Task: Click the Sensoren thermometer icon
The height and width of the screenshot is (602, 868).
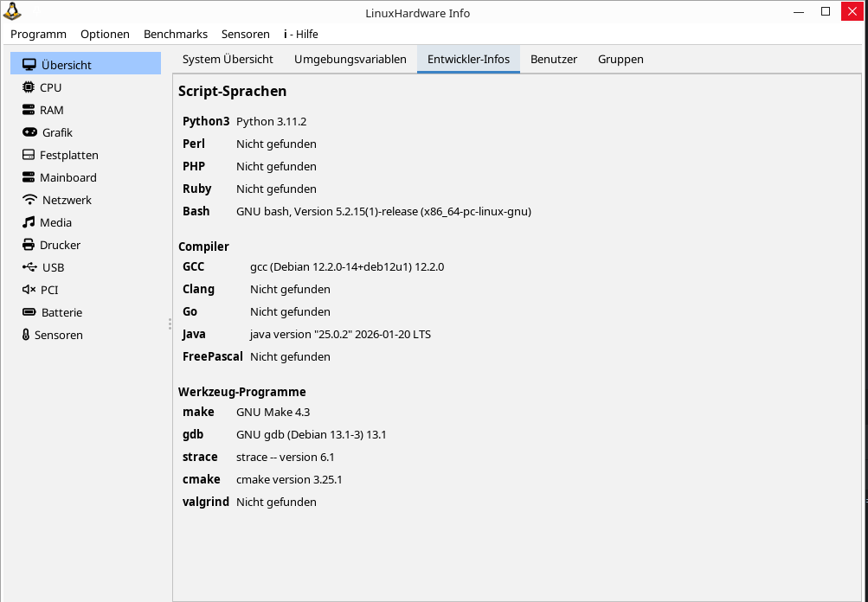Action: tap(26, 335)
